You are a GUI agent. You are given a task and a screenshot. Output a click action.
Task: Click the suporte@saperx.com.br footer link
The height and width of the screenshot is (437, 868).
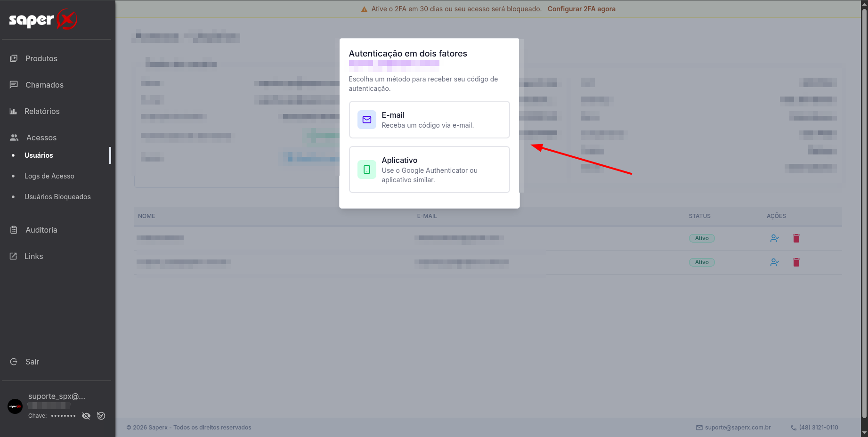click(738, 428)
